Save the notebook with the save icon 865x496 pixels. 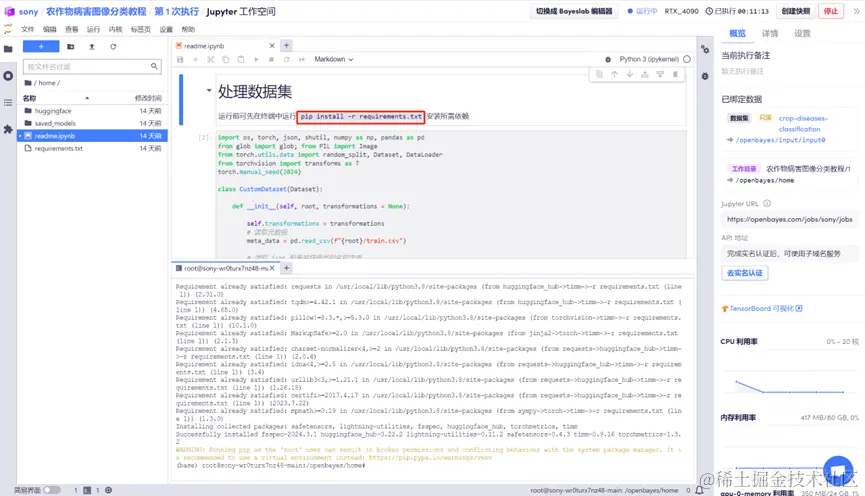point(180,59)
